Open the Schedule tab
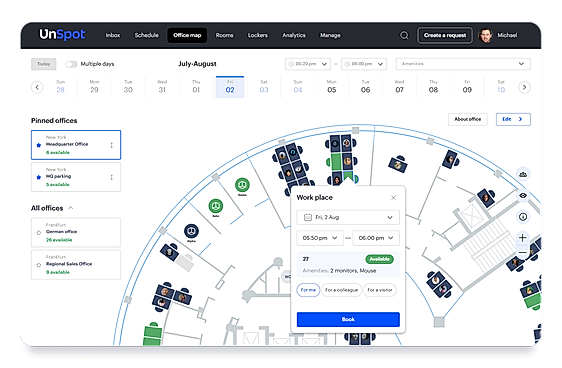This screenshot has height=368, width=562. tap(147, 35)
